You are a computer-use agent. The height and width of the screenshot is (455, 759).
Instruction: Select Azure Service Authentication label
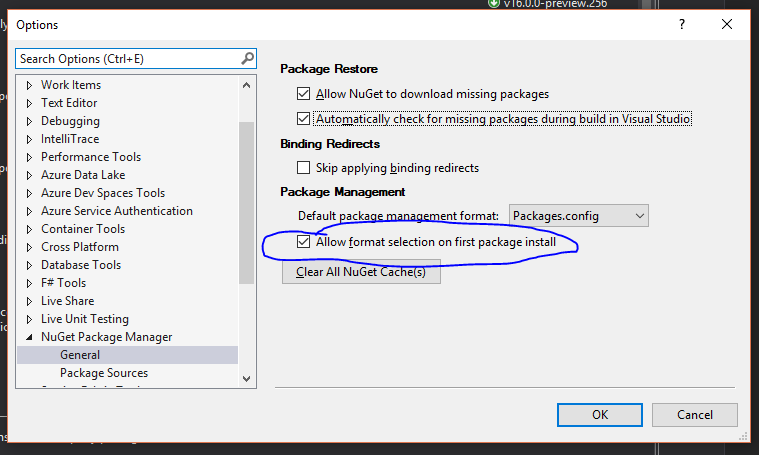point(117,211)
